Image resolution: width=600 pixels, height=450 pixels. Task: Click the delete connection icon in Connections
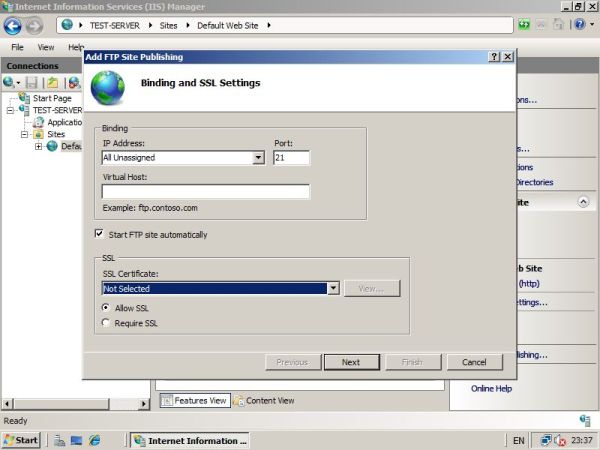click(74, 82)
